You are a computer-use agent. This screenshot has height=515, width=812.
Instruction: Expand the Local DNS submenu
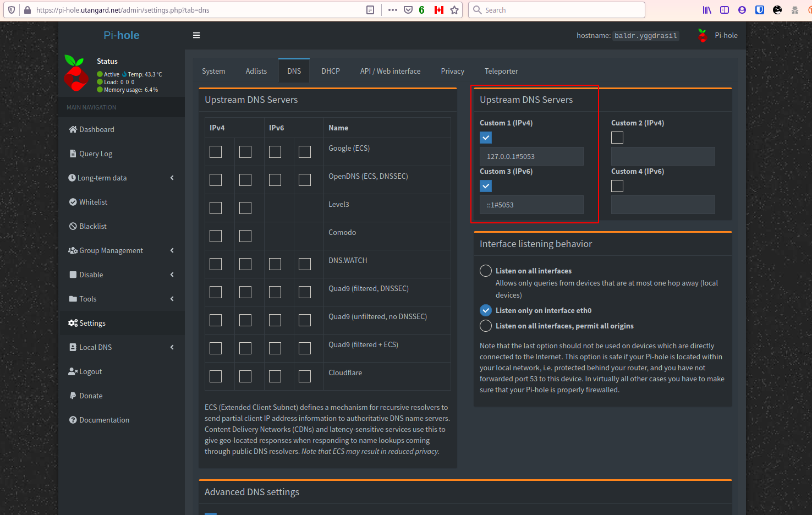[x=172, y=347]
